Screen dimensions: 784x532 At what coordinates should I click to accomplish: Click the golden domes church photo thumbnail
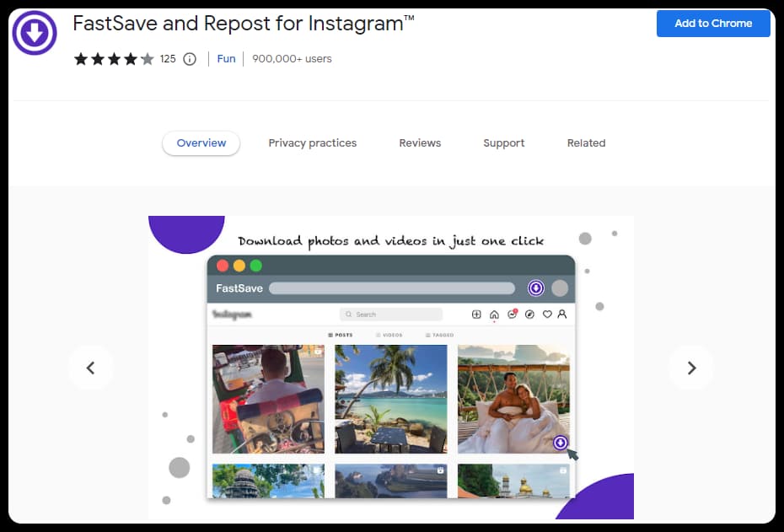(x=513, y=481)
